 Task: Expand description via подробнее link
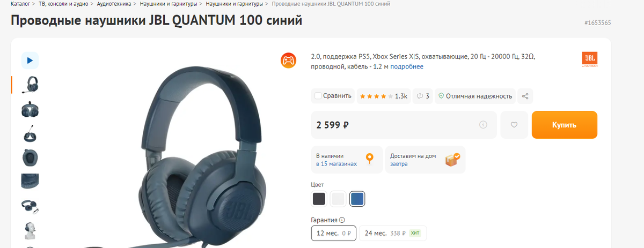407,66
